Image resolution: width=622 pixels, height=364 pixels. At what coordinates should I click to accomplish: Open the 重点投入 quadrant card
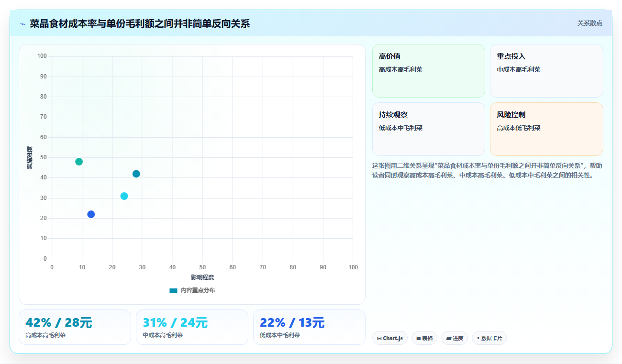(x=546, y=71)
